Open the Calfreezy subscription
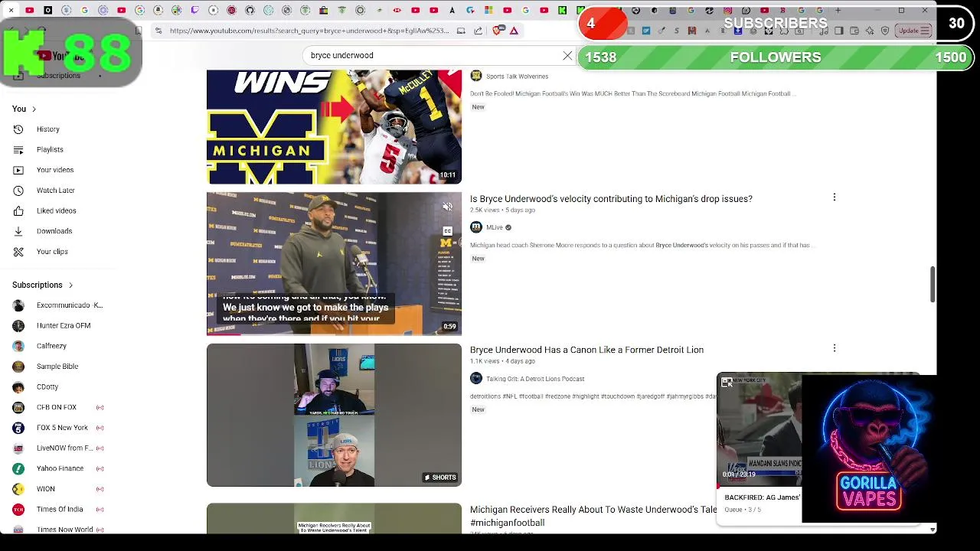The width and height of the screenshot is (980, 551). point(51,346)
